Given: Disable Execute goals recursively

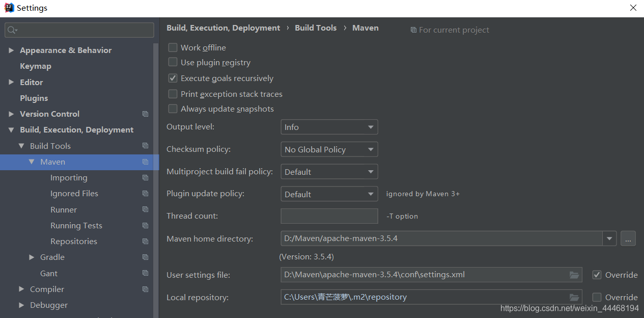Looking at the screenshot, I should click(x=173, y=77).
